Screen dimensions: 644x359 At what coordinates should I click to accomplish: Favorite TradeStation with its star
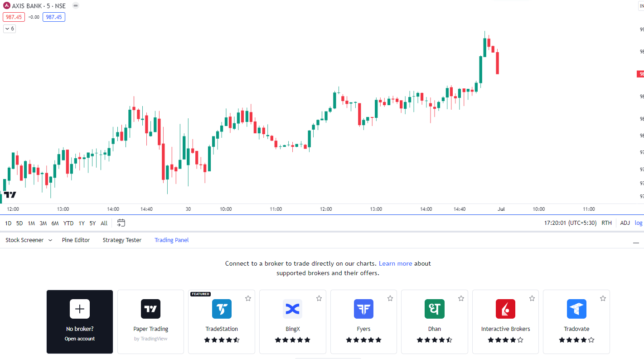coord(248,298)
